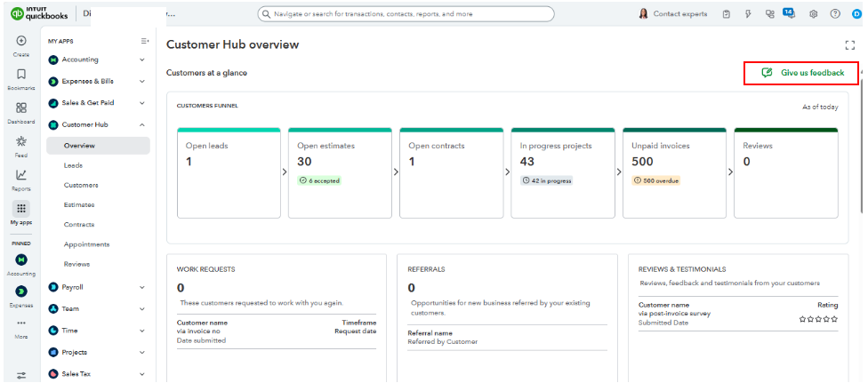Open Reports chart icon
This screenshot has height=383, width=868.
click(21, 175)
